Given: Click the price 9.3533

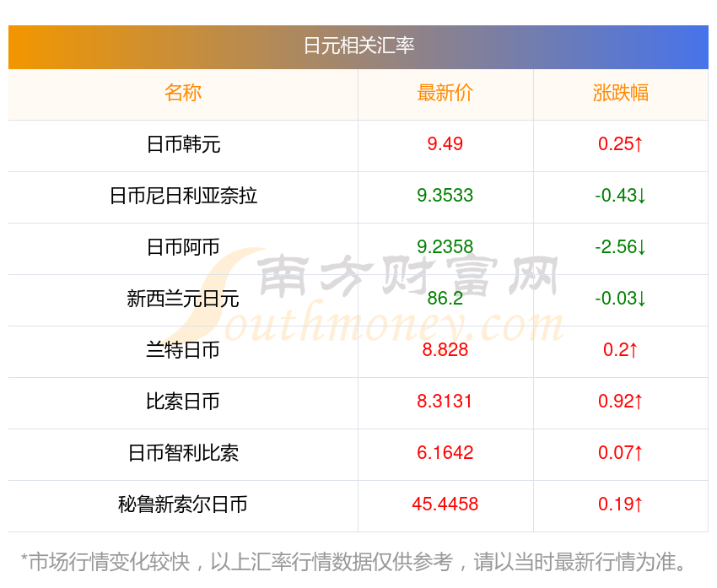Looking at the screenshot, I should coord(445,195).
